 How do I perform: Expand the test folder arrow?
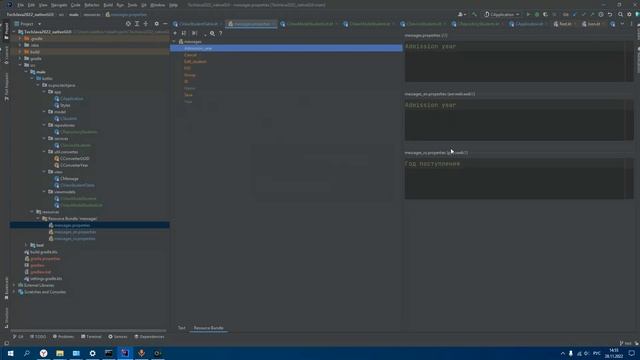26,245
